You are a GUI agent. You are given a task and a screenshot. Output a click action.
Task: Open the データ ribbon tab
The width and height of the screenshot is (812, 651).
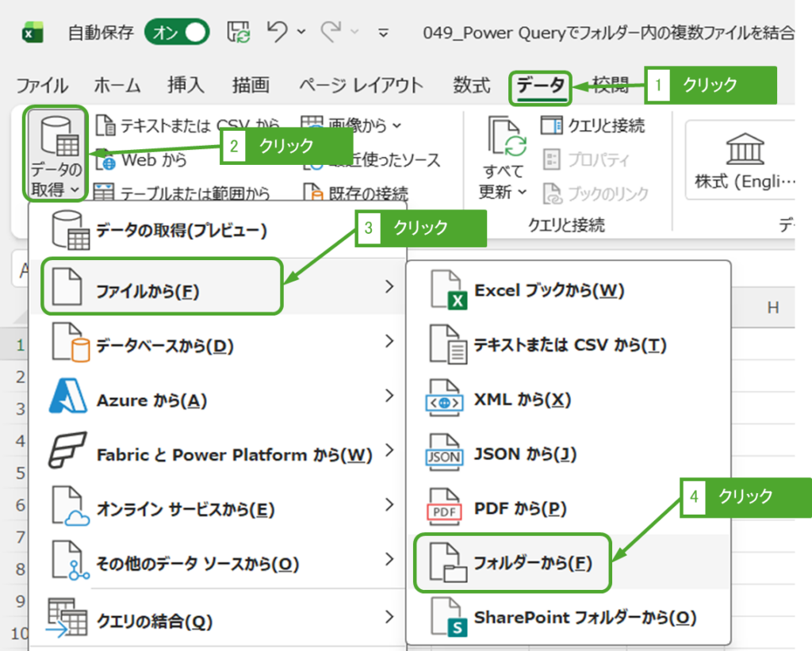click(x=541, y=86)
